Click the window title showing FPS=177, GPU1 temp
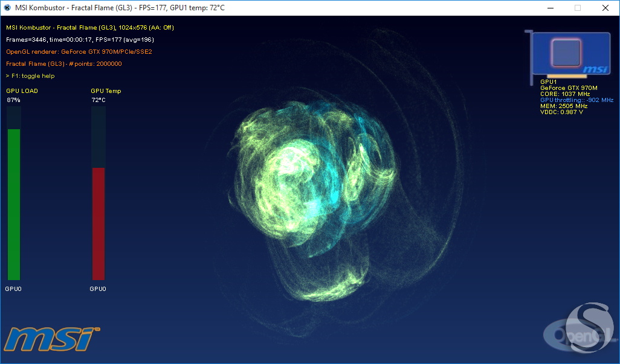Viewport: 620px width, 364px height. point(120,8)
